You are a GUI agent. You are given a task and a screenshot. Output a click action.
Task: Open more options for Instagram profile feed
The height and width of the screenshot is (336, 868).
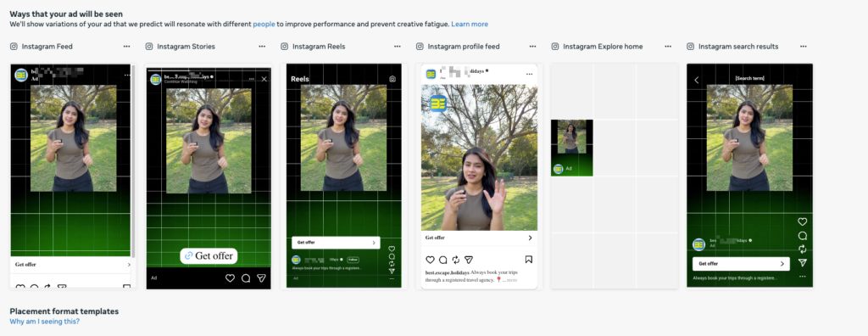click(x=532, y=47)
